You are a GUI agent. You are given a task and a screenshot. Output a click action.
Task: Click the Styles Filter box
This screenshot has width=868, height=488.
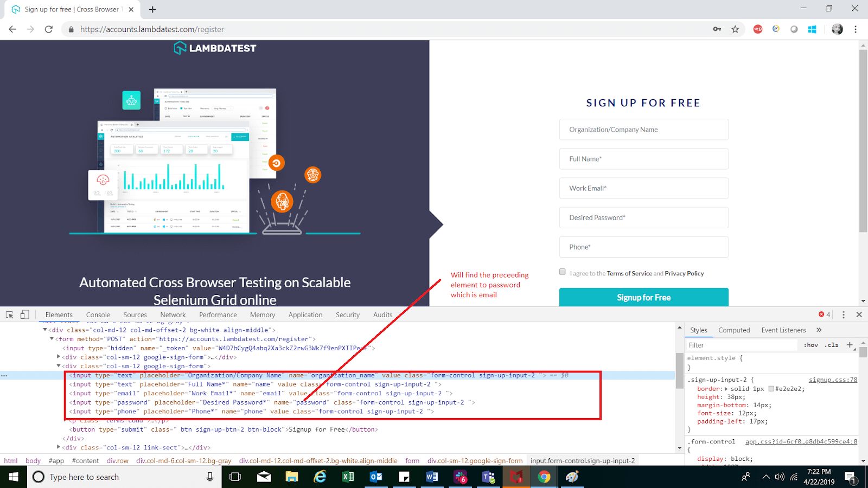pyautogui.click(x=743, y=345)
